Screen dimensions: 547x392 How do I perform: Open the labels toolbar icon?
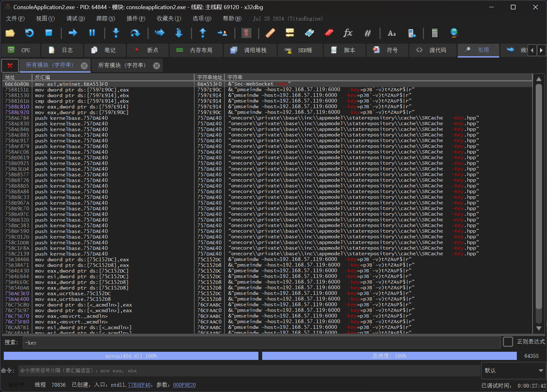[x=309, y=33]
